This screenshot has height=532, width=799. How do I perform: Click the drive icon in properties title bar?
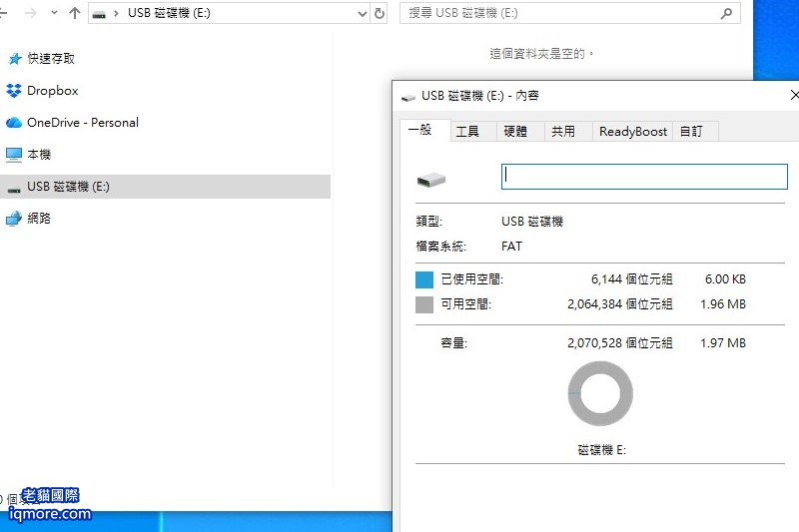click(408, 97)
